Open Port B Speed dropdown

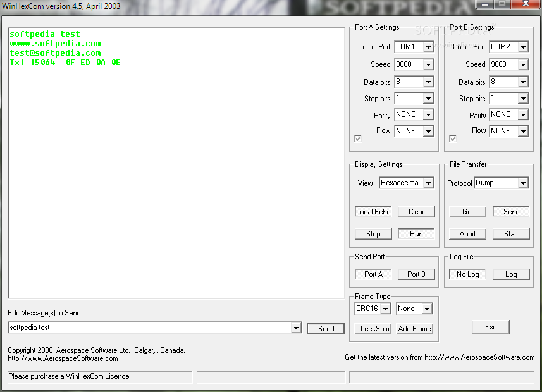point(523,64)
